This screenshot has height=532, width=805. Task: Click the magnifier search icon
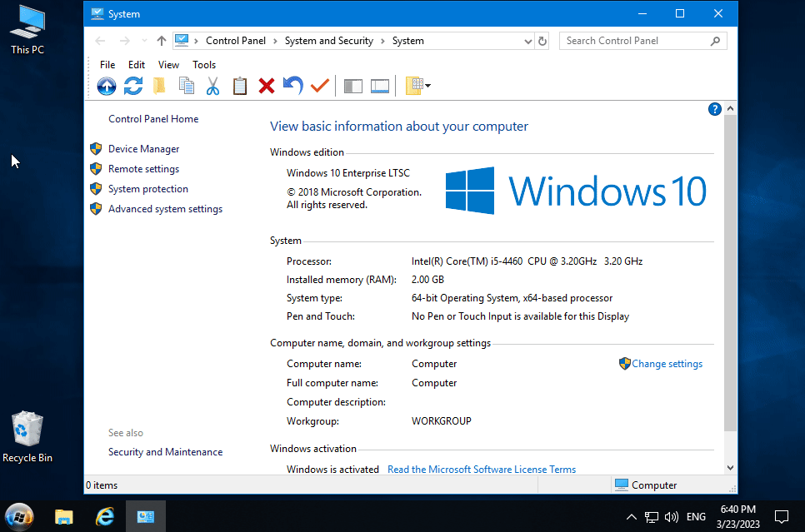coord(715,41)
